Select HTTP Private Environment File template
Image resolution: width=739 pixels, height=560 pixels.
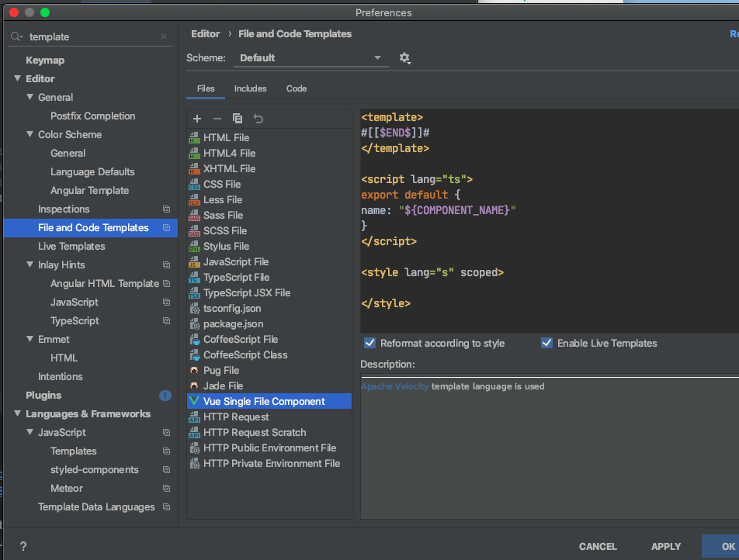pyautogui.click(x=269, y=464)
